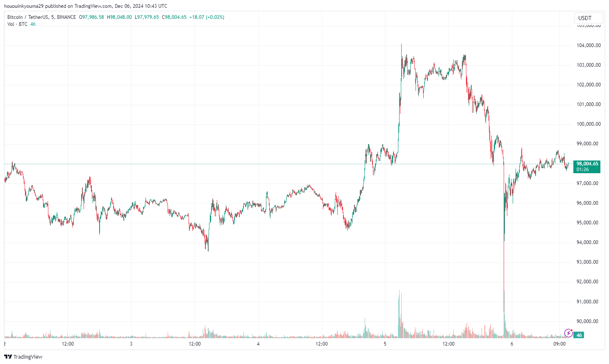Select the current price label 98,004.65
Viewport: 609px width, 364px height.
(x=587, y=164)
